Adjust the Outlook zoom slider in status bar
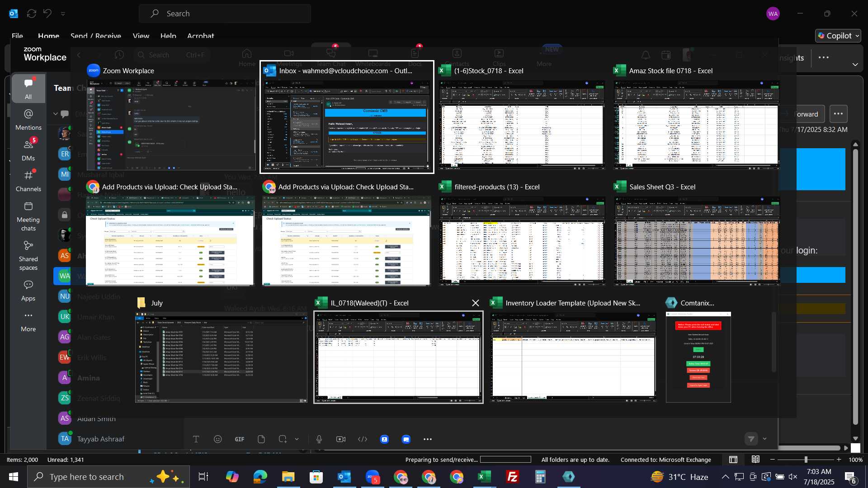The width and height of the screenshot is (868, 488). [806, 460]
